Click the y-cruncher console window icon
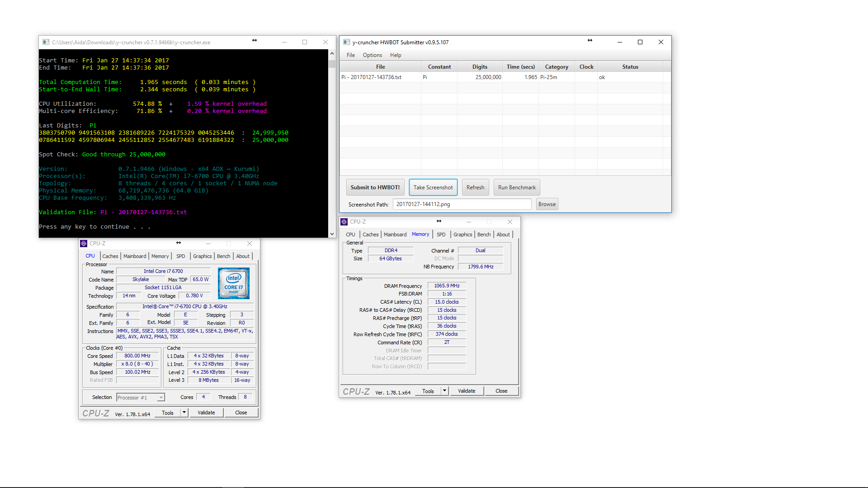Viewport: 868px width, 488px height. (46, 42)
